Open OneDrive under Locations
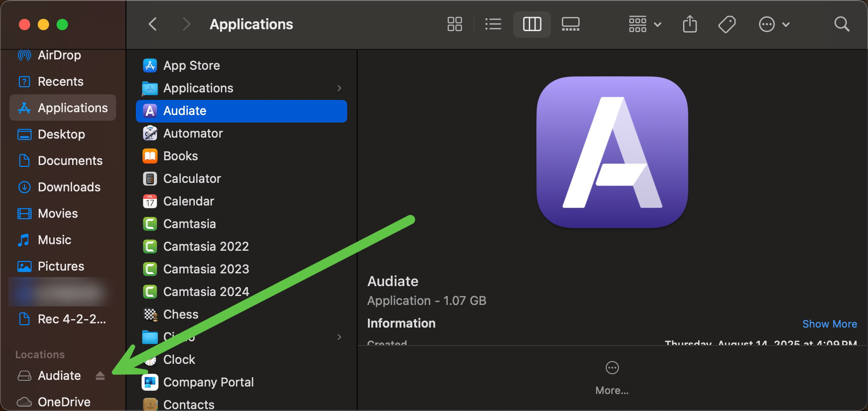Screen dimensions: 868x411 64,402
